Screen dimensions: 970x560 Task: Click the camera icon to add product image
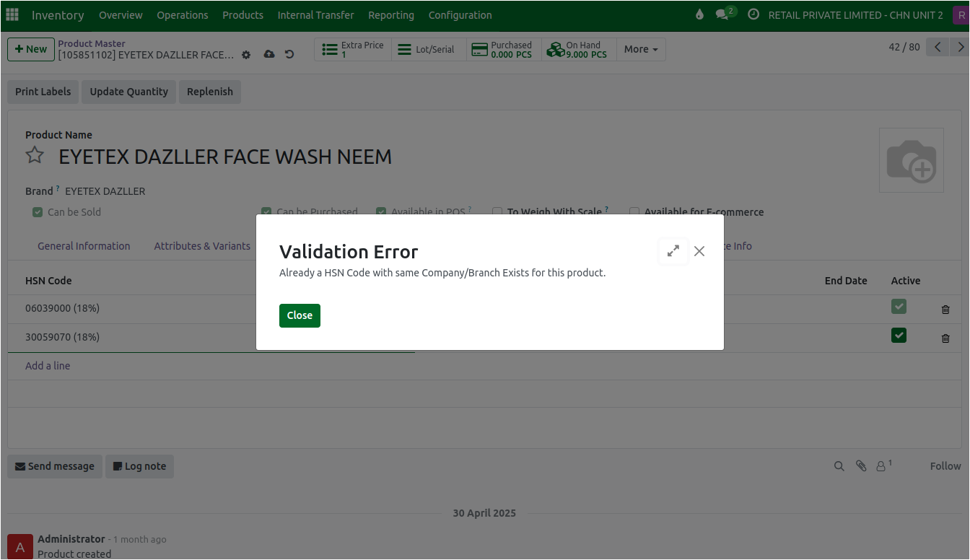(911, 159)
